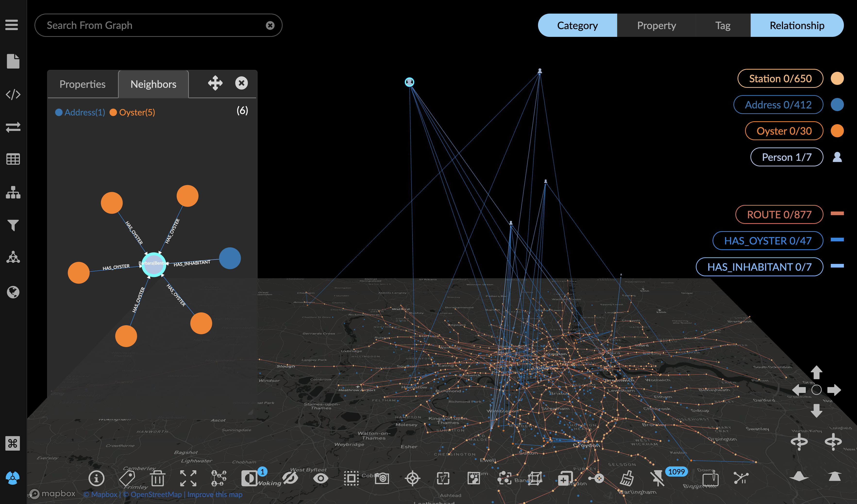The width and height of the screenshot is (857, 504).
Task: Click the 3D cube icon in the toolbar
Action: (x=535, y=478)
